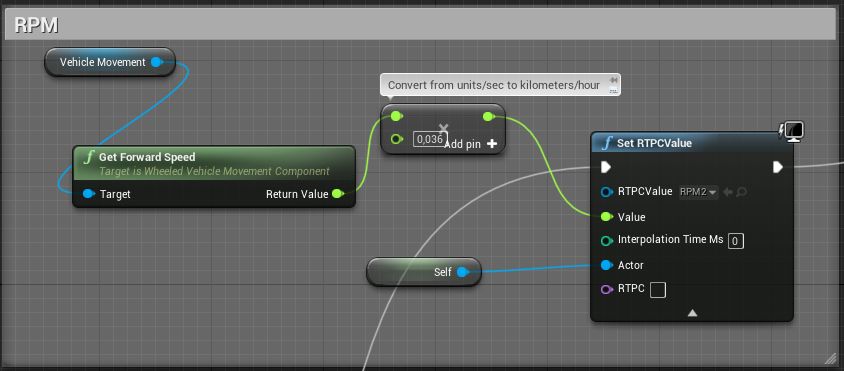Click the function icon on Get Forward Speed
The image size is (844, 371).
click(89, 157)
